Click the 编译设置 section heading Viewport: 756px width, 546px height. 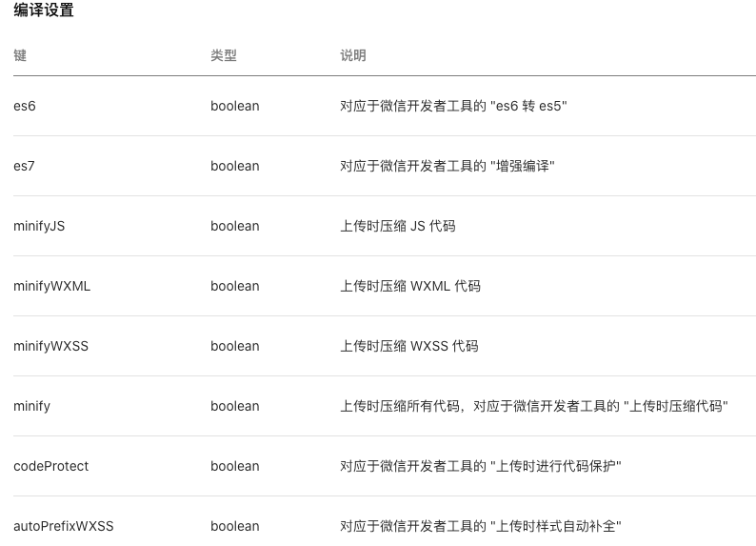[44, 10]
